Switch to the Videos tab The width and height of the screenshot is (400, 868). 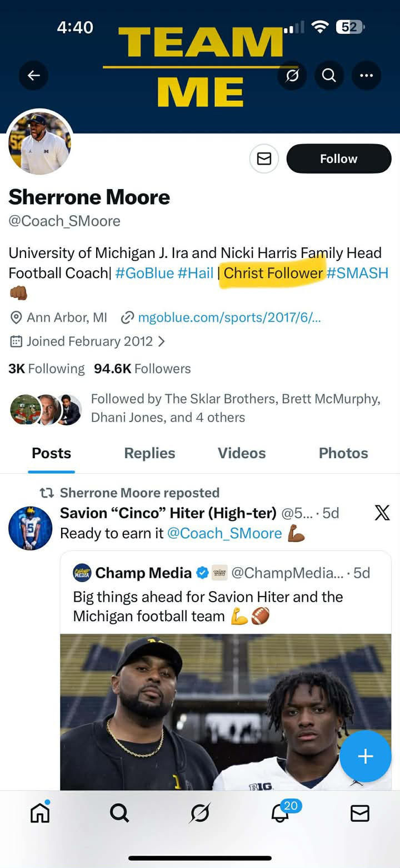coord(242,453)
